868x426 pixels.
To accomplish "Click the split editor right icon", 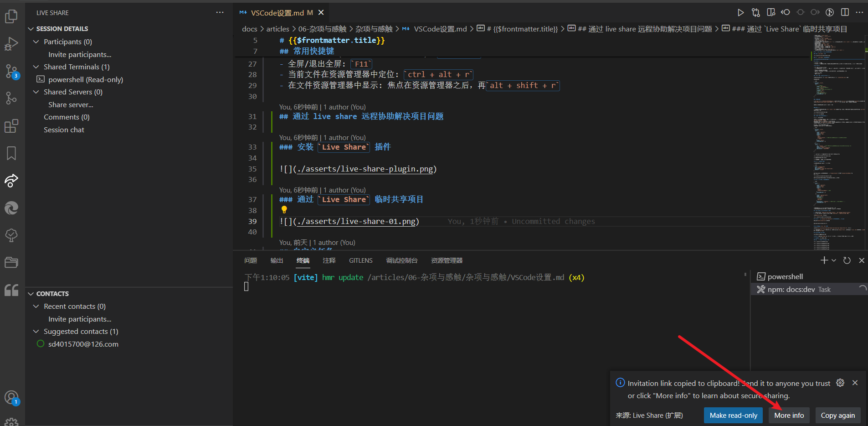I will 845,12.
